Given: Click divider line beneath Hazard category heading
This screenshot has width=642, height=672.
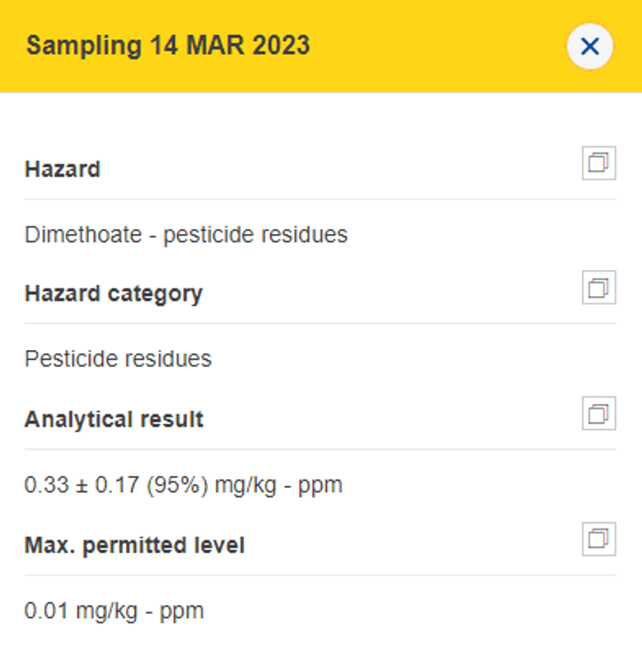Looking at the screenshot, I should coord(320,324).
